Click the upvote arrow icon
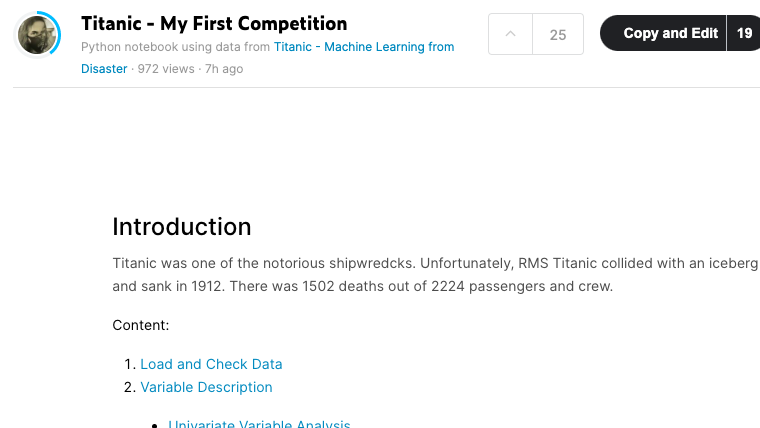This screenshot has height=428, width=760. tap(510, 34)
